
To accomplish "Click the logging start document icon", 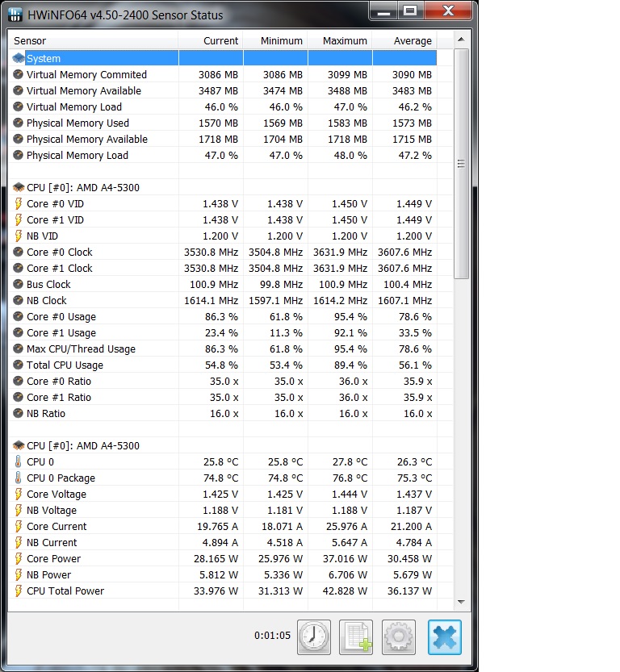I will point(356,637).
